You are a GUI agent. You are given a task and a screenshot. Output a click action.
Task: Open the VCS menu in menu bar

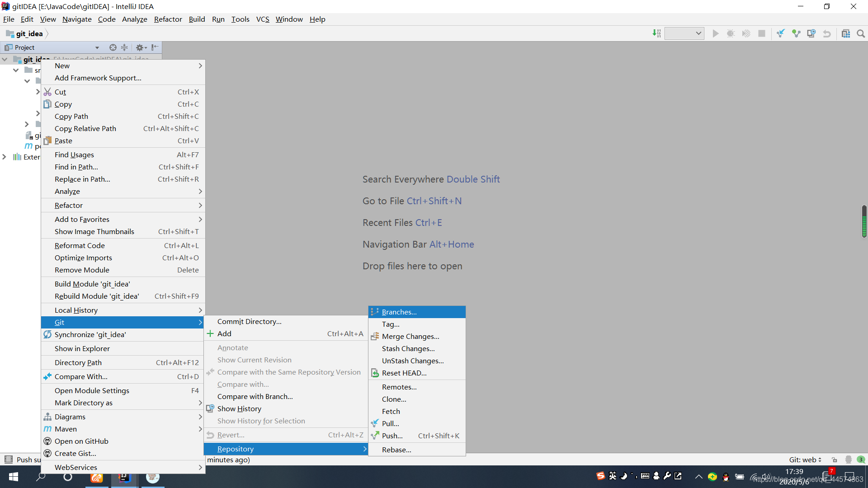point(263,19)
